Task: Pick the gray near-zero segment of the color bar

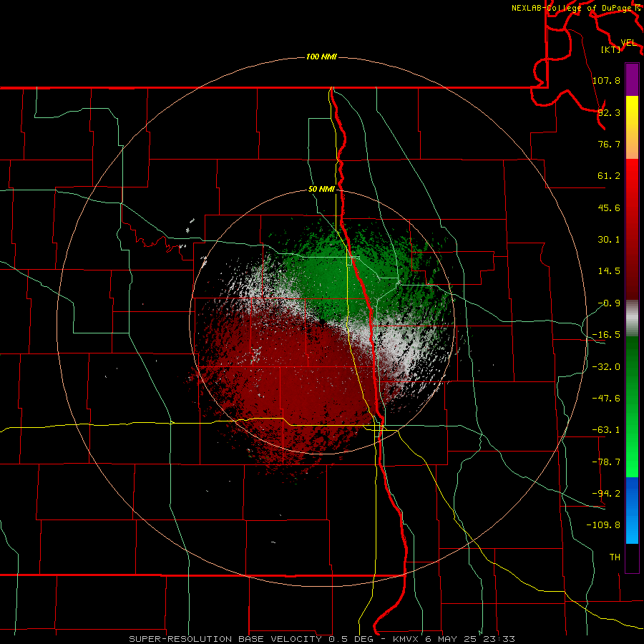Action: tap(632, 318)
